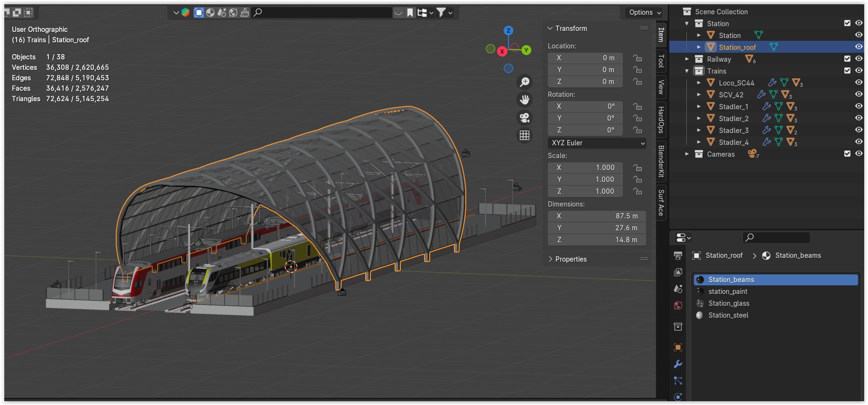Switch to the Tool sidebar tab
The width and height of the screenshot is (868, 405).
click(661, 61)
